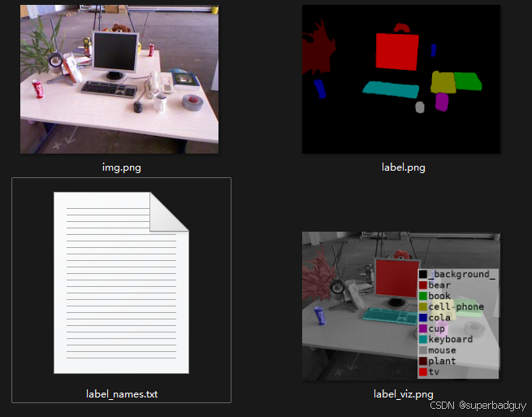
Task: Select the label.png thumbnail
Action: tap(401, 79)
